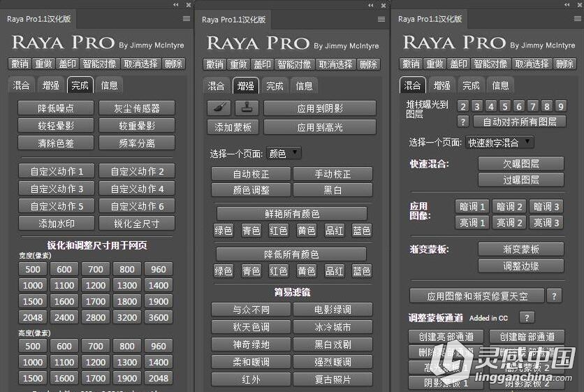Click the 锐化全尺寸 button
The image size is (584, 392).
(137, 223)
